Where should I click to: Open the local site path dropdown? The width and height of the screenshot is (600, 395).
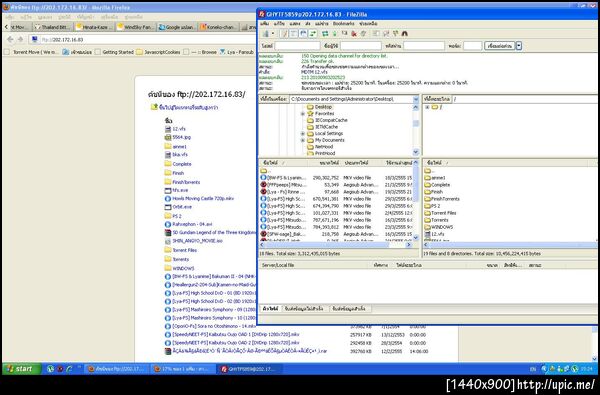pyautogui.click(x=416, y=99)
